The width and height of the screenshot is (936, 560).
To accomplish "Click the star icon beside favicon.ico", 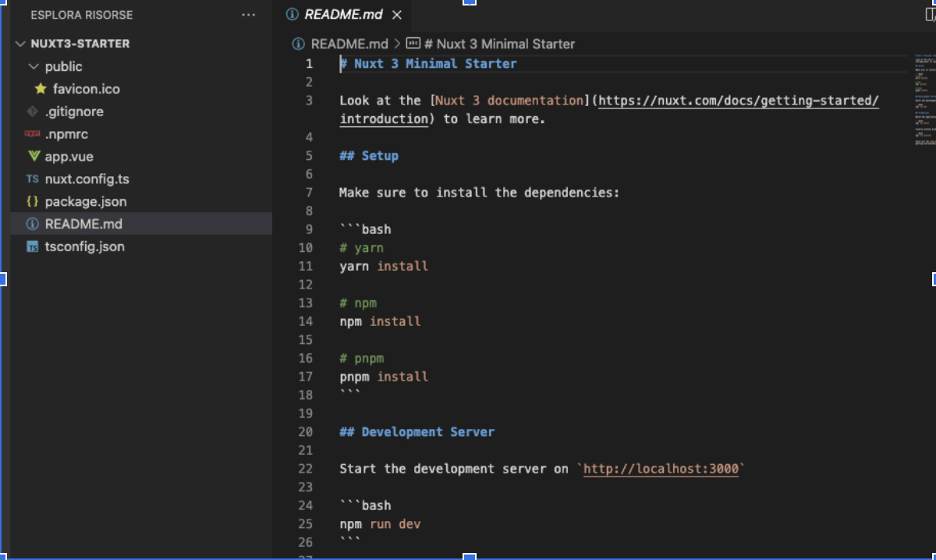I will (x=41, y=89).
